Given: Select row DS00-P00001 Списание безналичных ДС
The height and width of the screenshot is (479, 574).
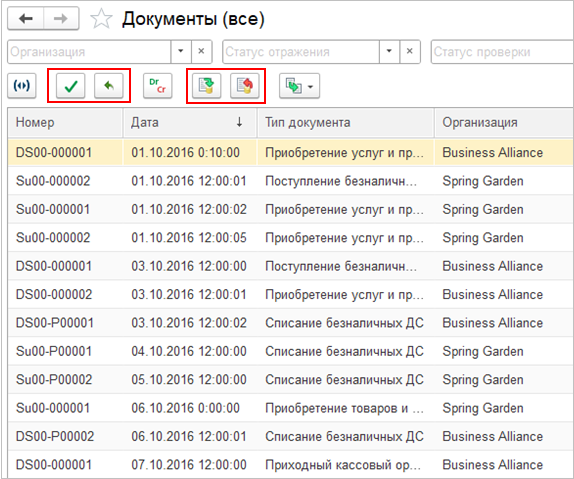Looking at the screenshot, I should coord(291,323).
